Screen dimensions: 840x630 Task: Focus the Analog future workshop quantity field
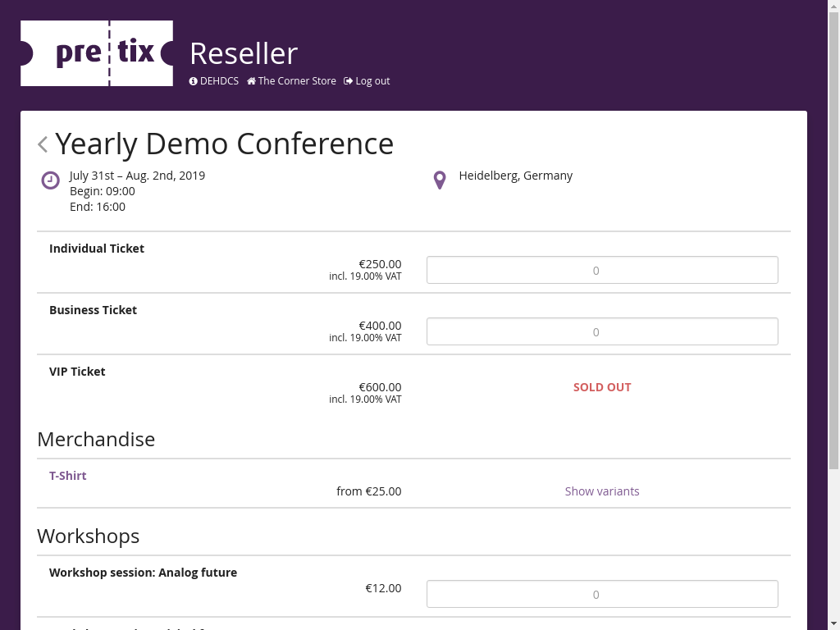coord(602,594)
